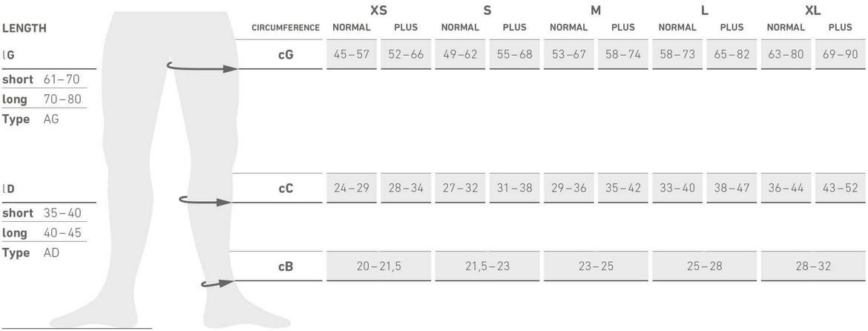The width and height of the screenshot is (868, 331).
Task: Choose the 21,5–23 ankle cell for size S
Action: (x=487, y=266)
